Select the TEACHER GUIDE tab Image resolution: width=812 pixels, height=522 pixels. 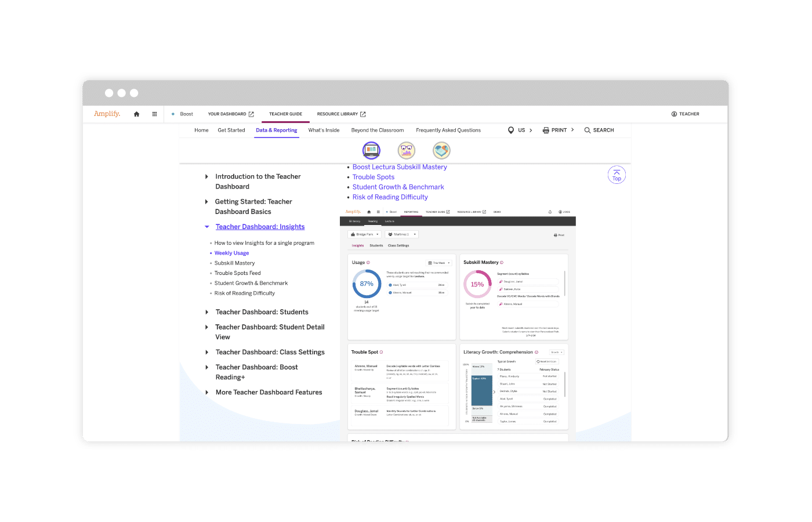285,114
